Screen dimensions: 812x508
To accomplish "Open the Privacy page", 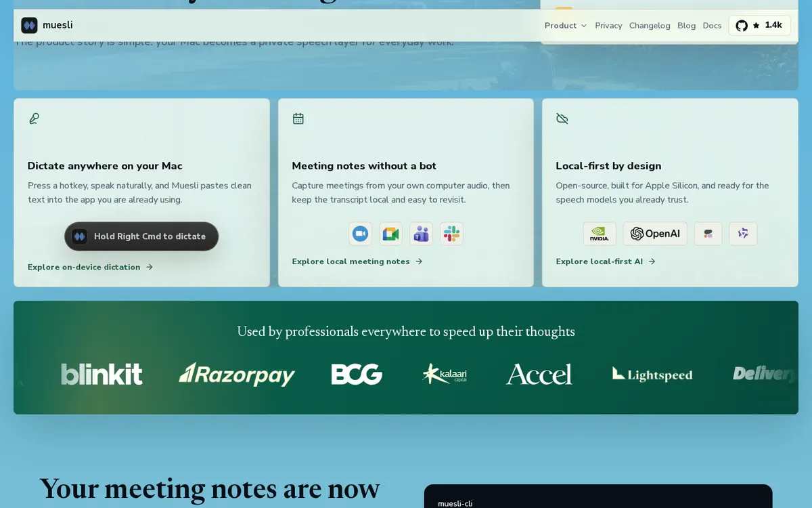I will pos(608,26).
